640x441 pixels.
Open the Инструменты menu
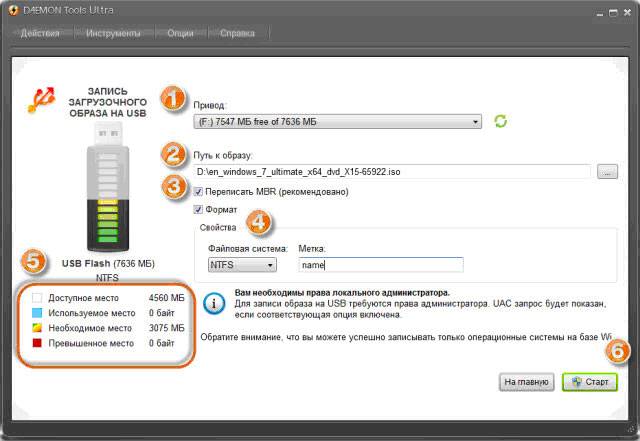(112, 33)
